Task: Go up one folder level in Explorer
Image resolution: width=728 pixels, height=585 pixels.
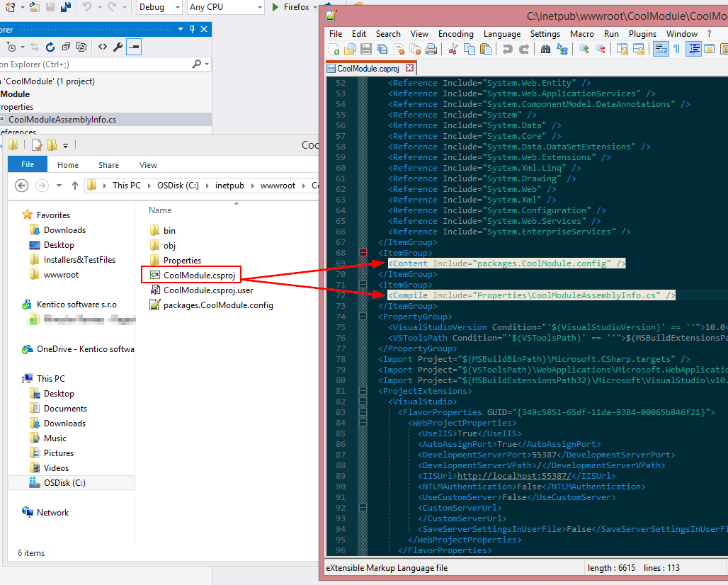Action: point(75,186)
